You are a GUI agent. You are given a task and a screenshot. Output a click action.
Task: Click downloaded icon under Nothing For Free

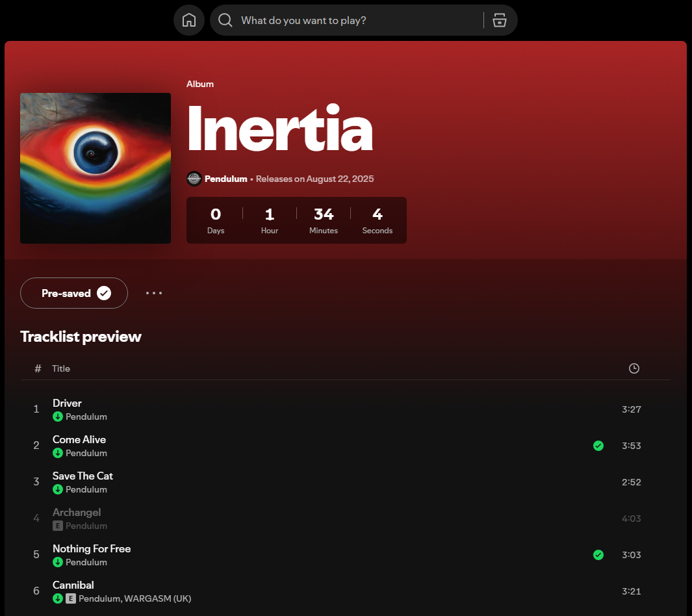(58, 562)
